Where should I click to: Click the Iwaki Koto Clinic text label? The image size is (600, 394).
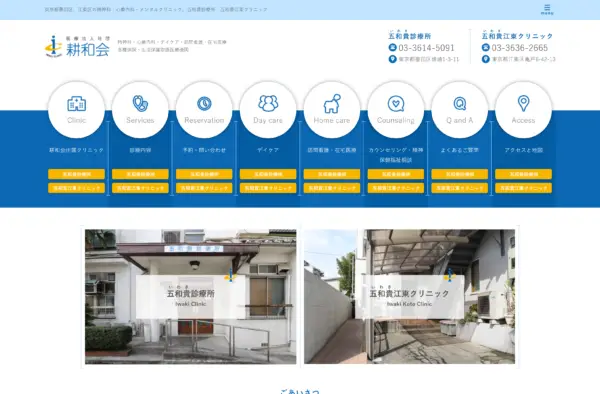click(x=409, y=304)
